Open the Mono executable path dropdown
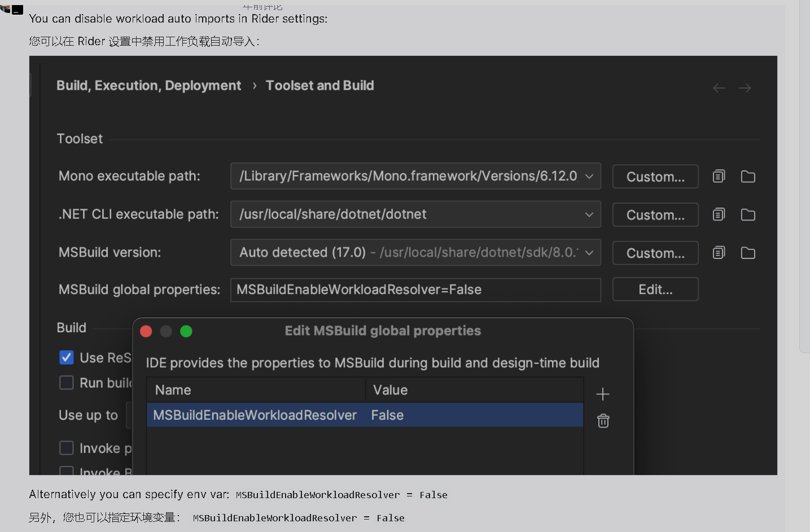Image resolution: width=810 pixels, height=532 pixels. click(x=589, y=176)
